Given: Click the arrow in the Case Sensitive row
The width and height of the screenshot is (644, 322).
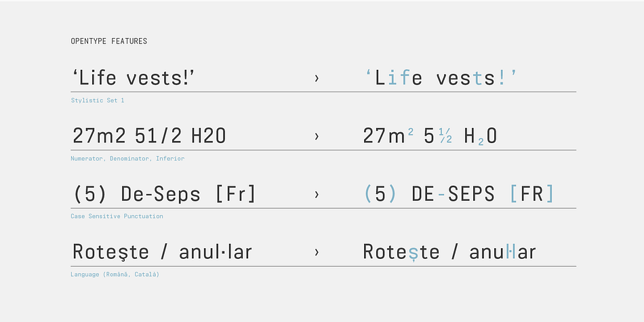Looking at the screenshot, I should pos(317,195).
